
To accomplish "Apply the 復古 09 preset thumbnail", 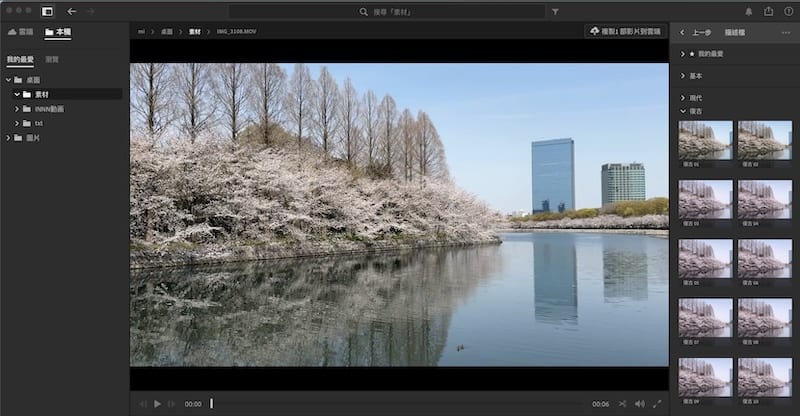I will coord(706,378).
